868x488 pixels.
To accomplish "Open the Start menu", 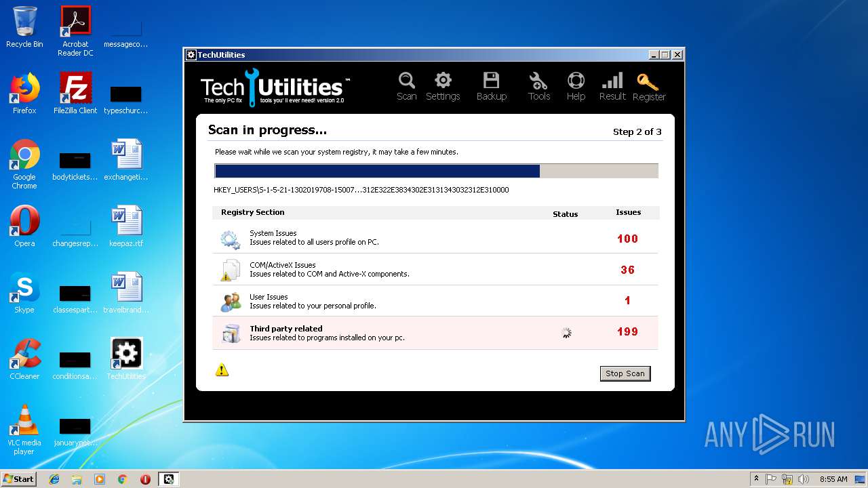I will [x=19, y=479].
